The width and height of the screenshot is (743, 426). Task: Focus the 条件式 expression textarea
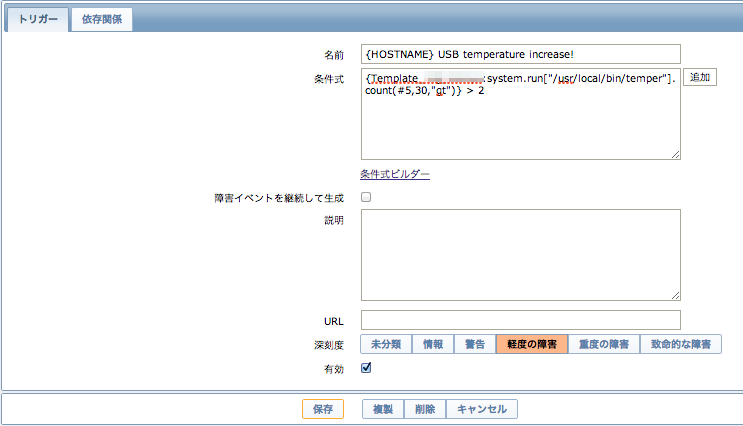coord(521,114)
